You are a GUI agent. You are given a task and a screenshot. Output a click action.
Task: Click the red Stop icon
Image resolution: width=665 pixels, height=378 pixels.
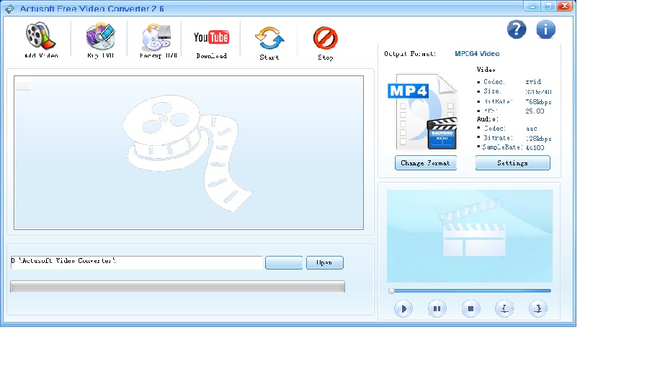point(325,42)
